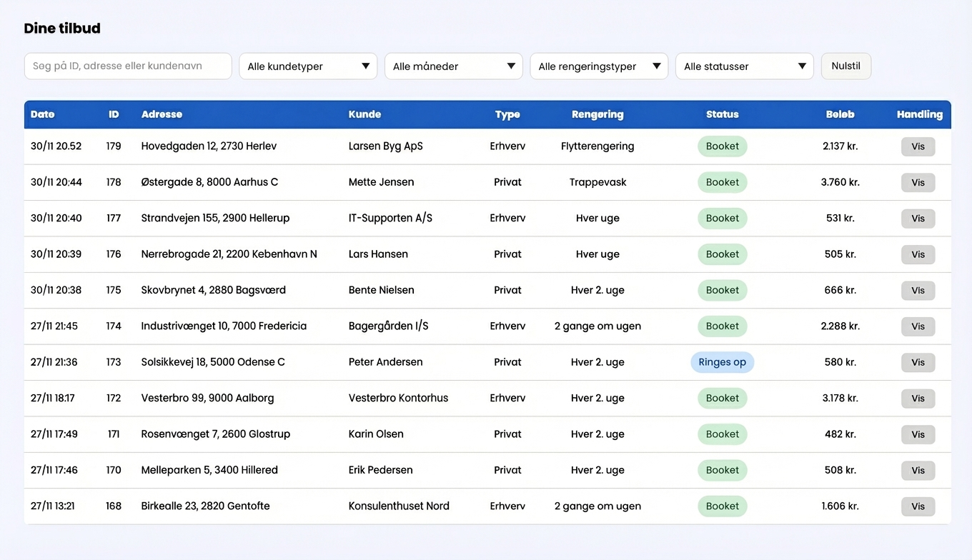972x560 pixels.
Task: Focus the ID, address or customer search field
Action: [x=128, y=66]
